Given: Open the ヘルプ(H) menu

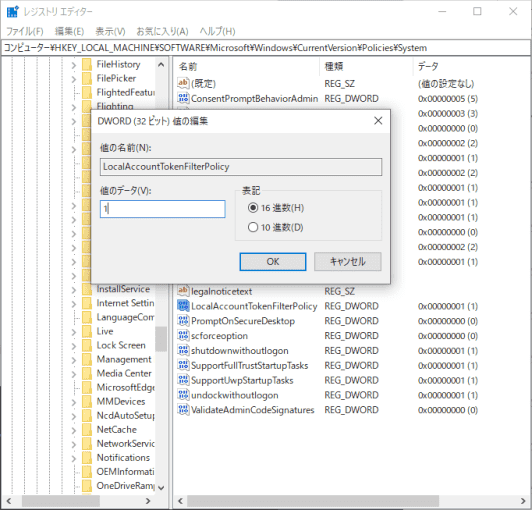Looking at the screenshot, I should (x=217, y=31).
